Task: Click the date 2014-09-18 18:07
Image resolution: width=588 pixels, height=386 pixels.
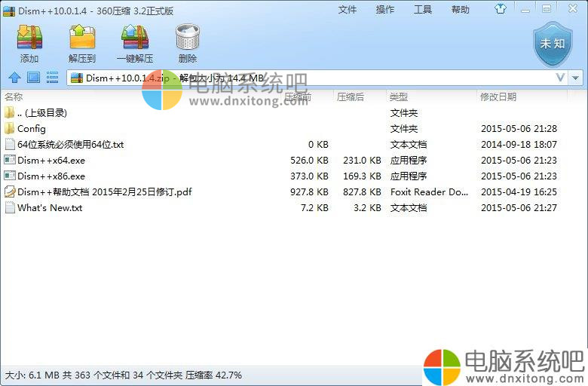Action: pos(519,145)
